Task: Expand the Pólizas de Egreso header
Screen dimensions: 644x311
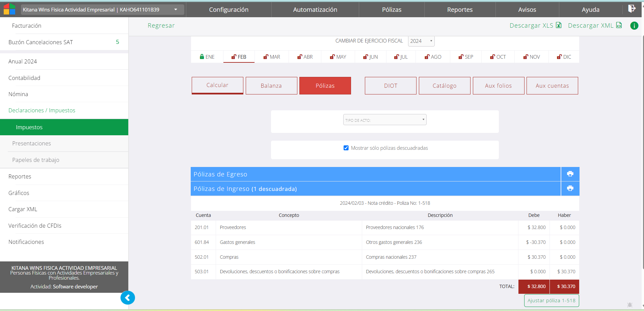Action: pos(375,174)
